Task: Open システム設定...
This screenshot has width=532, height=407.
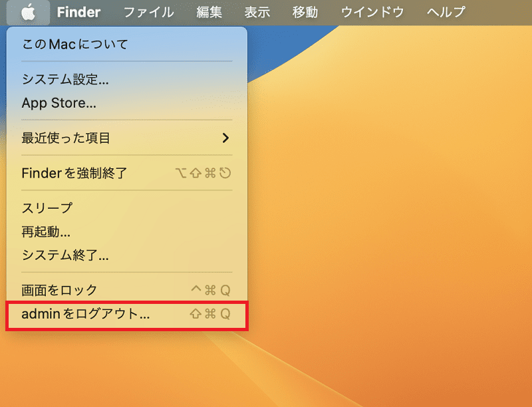Action: [127, 79]
